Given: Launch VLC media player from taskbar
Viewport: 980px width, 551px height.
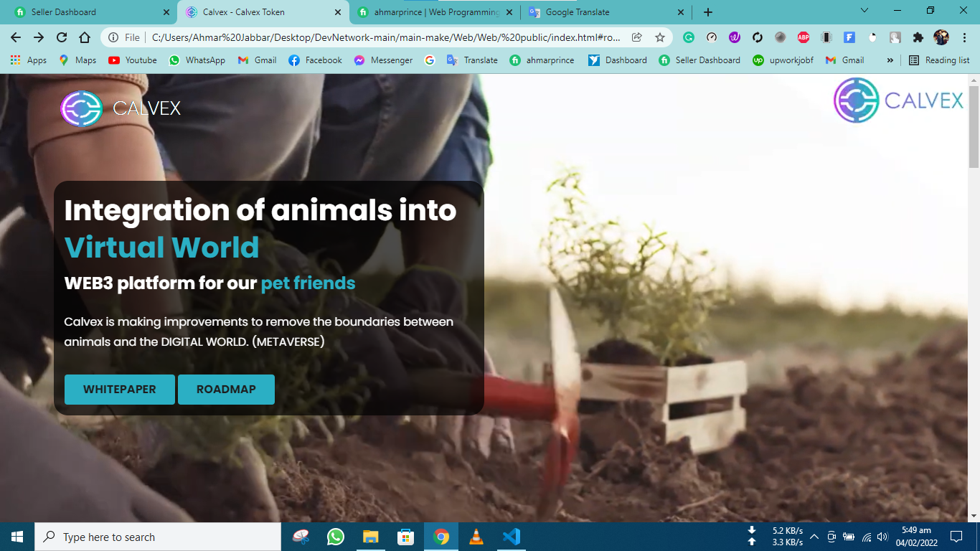Looking at the screenshot, I should tap(476, 537).
